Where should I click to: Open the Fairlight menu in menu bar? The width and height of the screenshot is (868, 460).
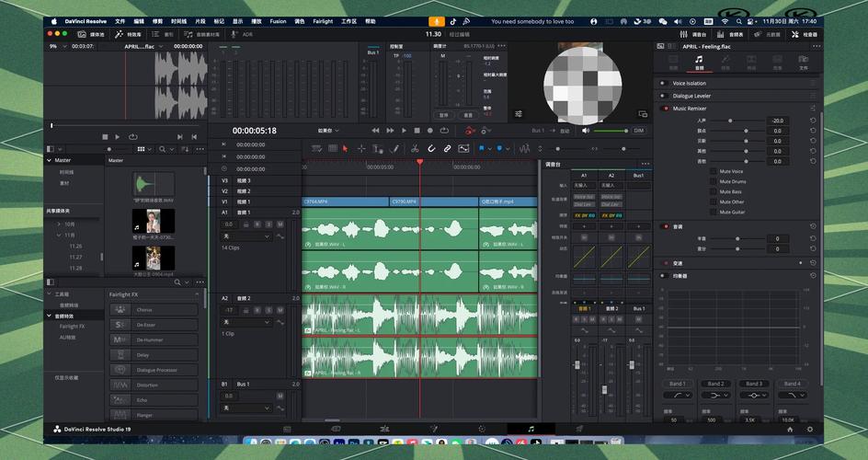[323, 21]
